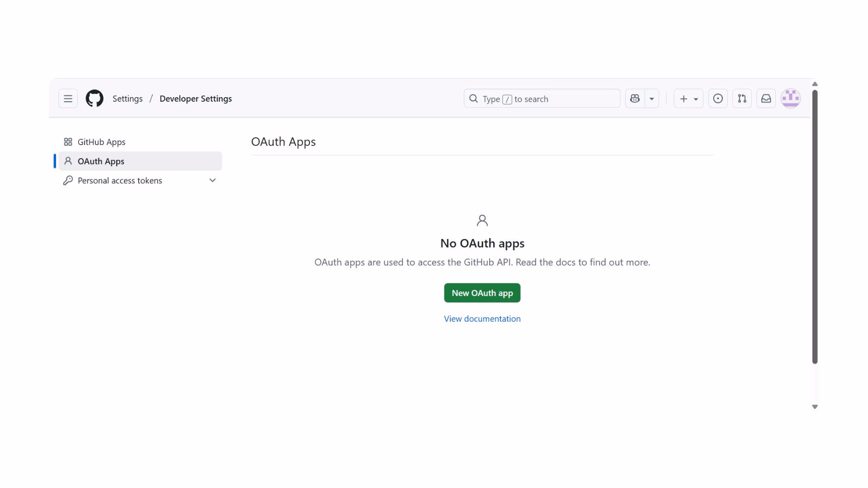Click the scrollbar up arrow

[815, 84]
